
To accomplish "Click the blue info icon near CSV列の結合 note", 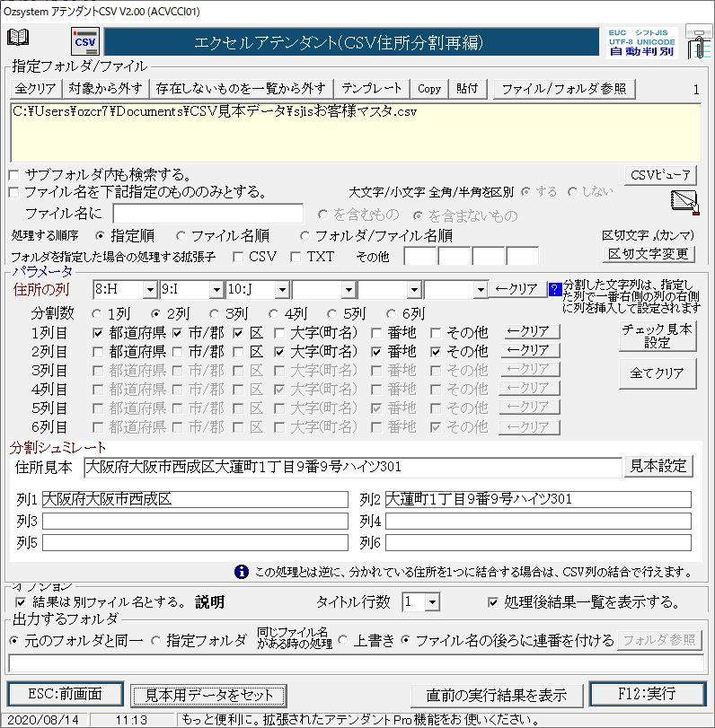I will click(242, 571).
